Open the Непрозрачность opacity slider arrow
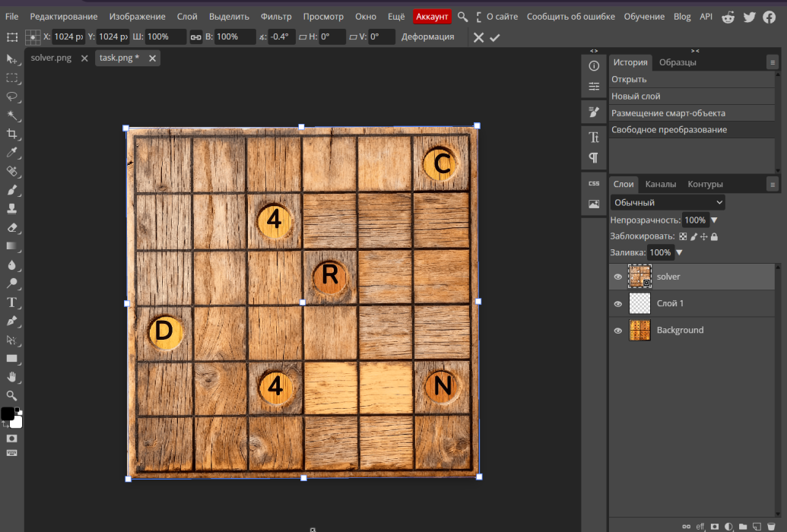The image size is (787, 532). pos(714,220)
